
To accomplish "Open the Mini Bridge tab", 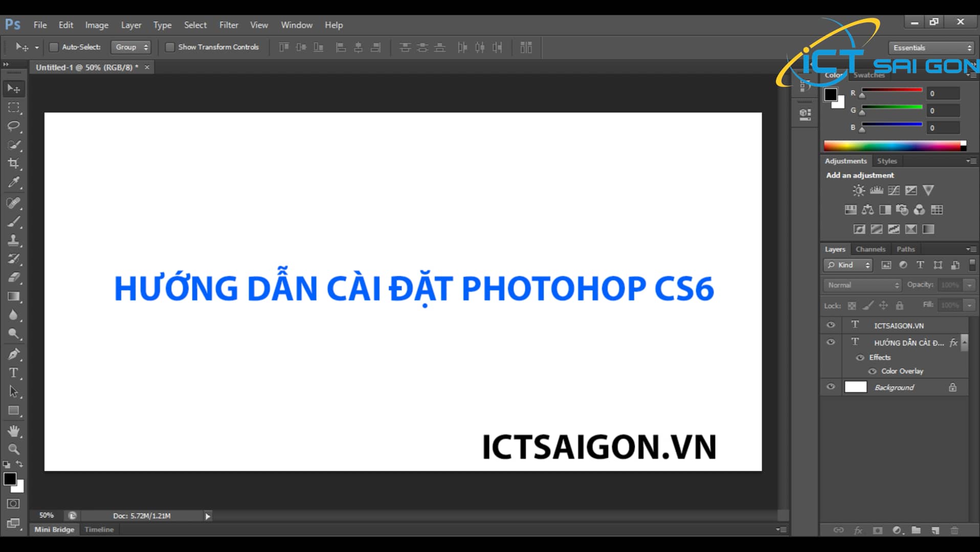I will (54, 530).
